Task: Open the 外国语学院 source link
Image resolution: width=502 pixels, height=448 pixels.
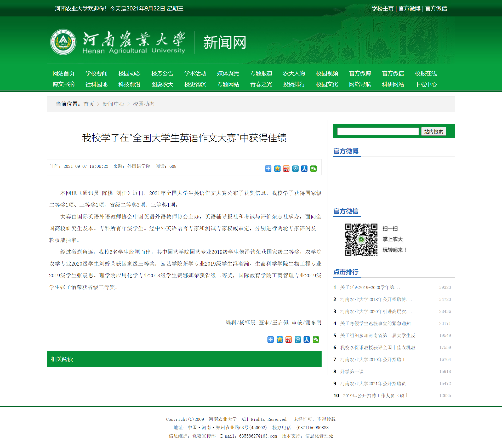Action: click(x=139, y=166)
